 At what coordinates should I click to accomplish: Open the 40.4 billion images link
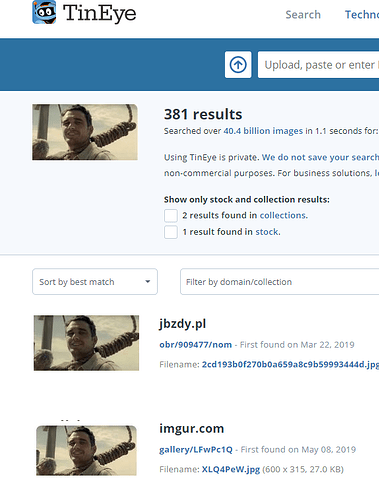click(263, 131)
